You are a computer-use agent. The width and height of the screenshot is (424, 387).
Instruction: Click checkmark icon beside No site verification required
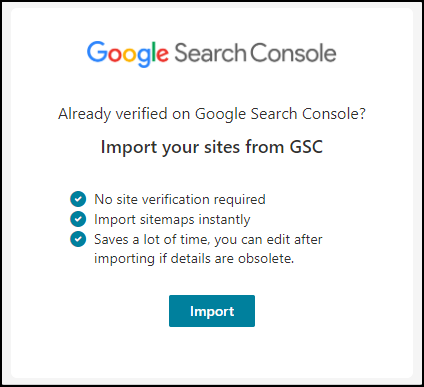(78, 199)
